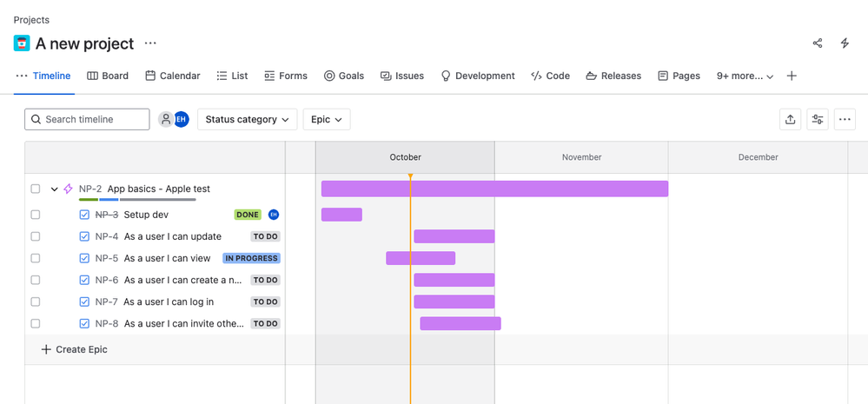Open the Development tab

(x=477, y=76)
